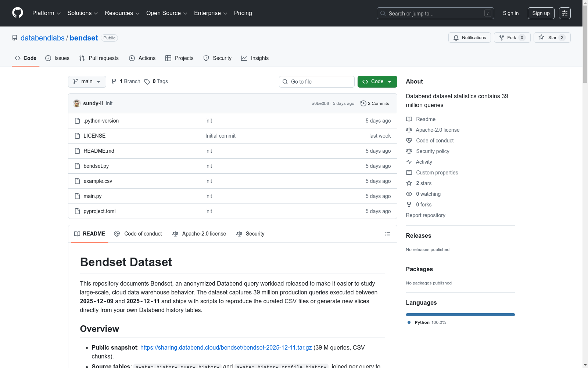The image size is (588, 368).
Task: Click the Sign in link
Action: (x=511, y=13)
